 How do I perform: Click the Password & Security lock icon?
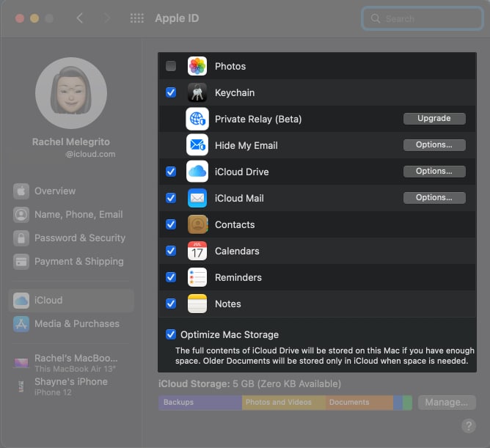[x=21, y=238]
